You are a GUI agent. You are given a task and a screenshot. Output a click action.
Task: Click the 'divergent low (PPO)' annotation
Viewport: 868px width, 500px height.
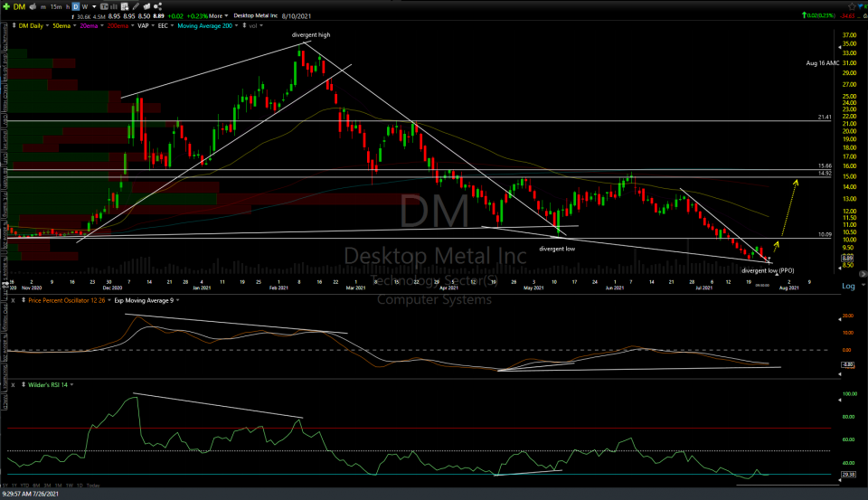coord(768,270)
